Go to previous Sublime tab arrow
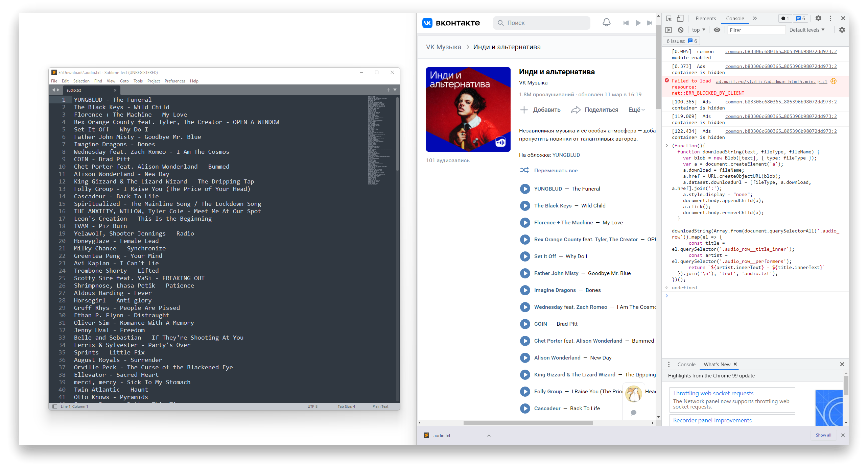868x470 pixels. [53, 90]
